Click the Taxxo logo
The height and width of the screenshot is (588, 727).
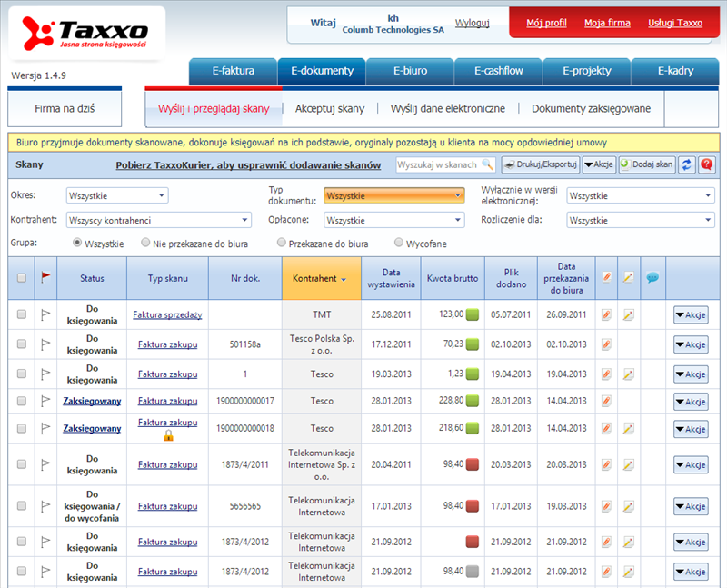click(x=85, y=34)
